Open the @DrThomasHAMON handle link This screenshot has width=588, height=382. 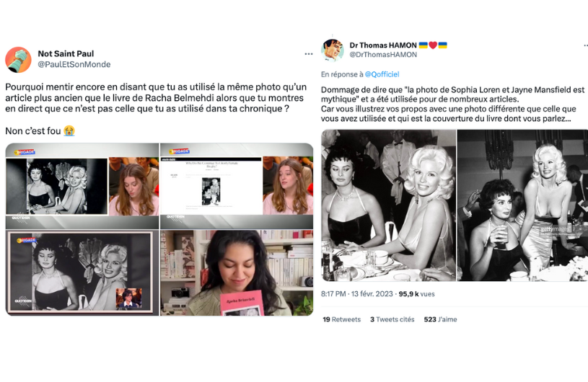[x=383, y=55]
